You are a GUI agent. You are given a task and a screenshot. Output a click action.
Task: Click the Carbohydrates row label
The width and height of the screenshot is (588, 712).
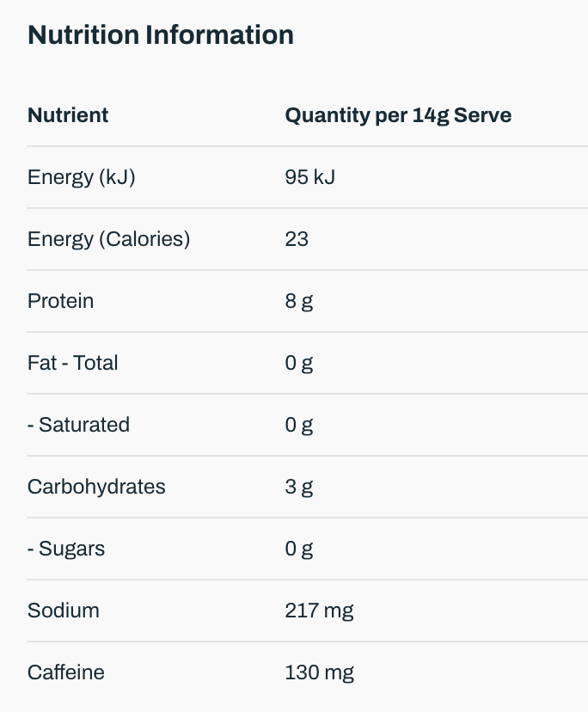click(96, 487)
